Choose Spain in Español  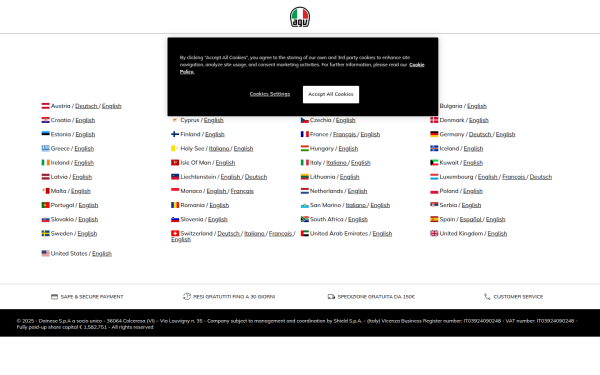471,219
